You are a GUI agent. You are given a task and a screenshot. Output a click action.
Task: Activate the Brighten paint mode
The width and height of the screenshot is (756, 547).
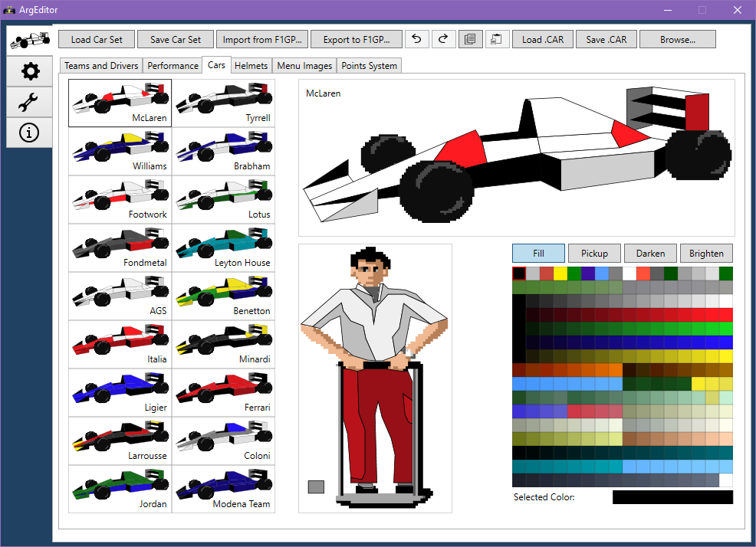(706, 253)
